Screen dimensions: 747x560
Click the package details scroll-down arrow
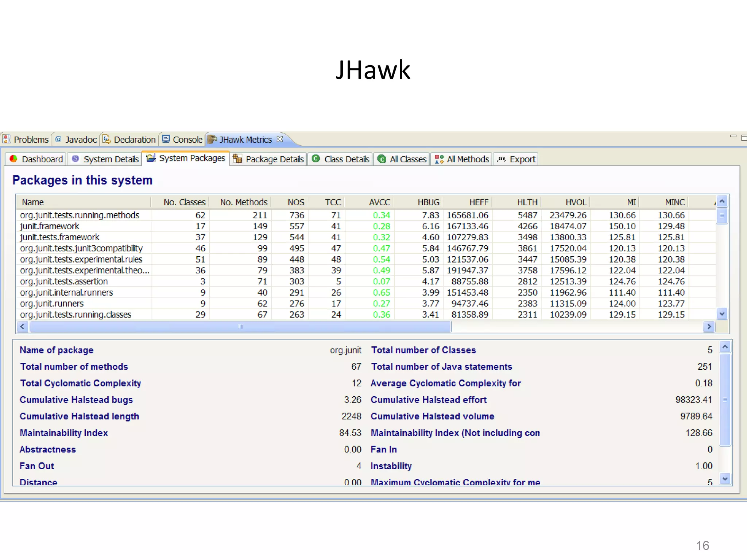[725, 478]
